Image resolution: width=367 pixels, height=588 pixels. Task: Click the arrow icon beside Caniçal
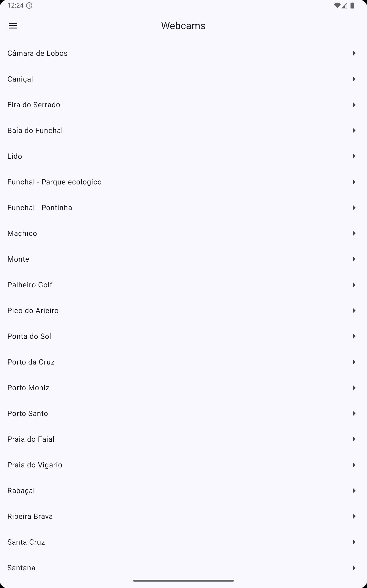(354, 79)
